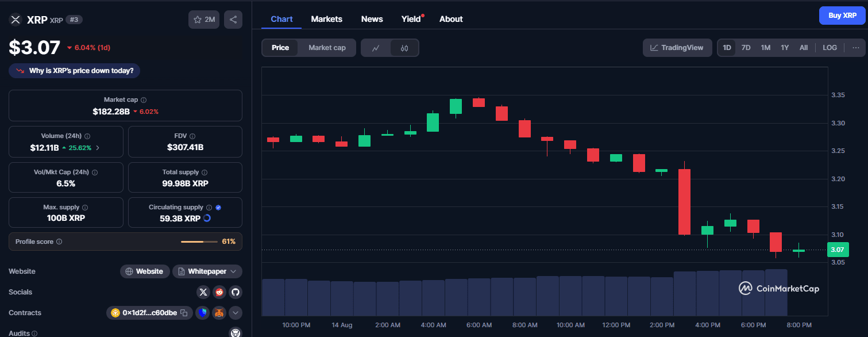Screen dimensions: 868x337
Task: Click the Vol/Mkt Cap (24h) info icon
Action: pos(95,173)
